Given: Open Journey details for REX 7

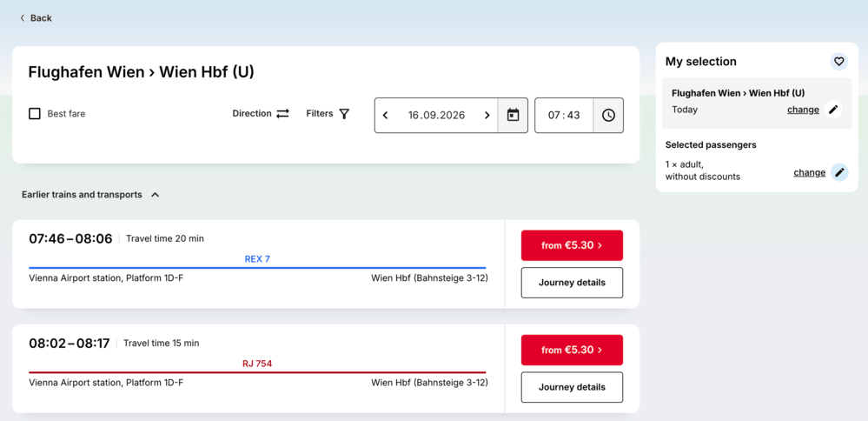Looking at the screenshot, I should [x=572, y=283].
